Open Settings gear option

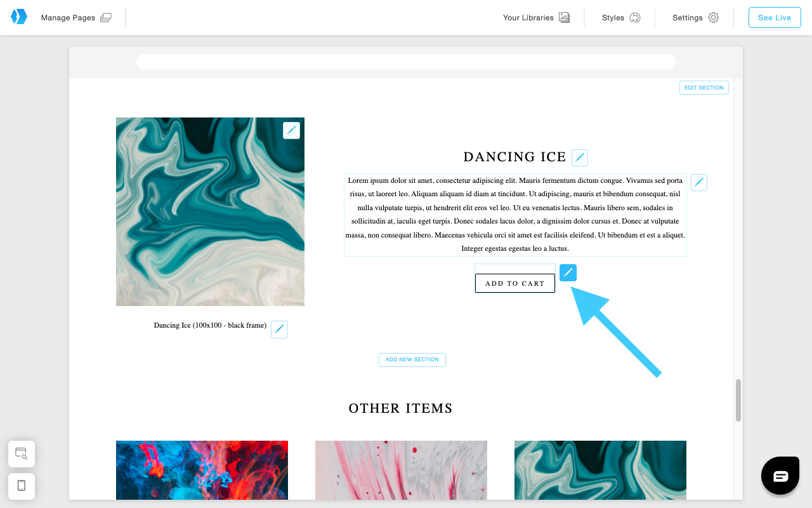tap(695, 18)
